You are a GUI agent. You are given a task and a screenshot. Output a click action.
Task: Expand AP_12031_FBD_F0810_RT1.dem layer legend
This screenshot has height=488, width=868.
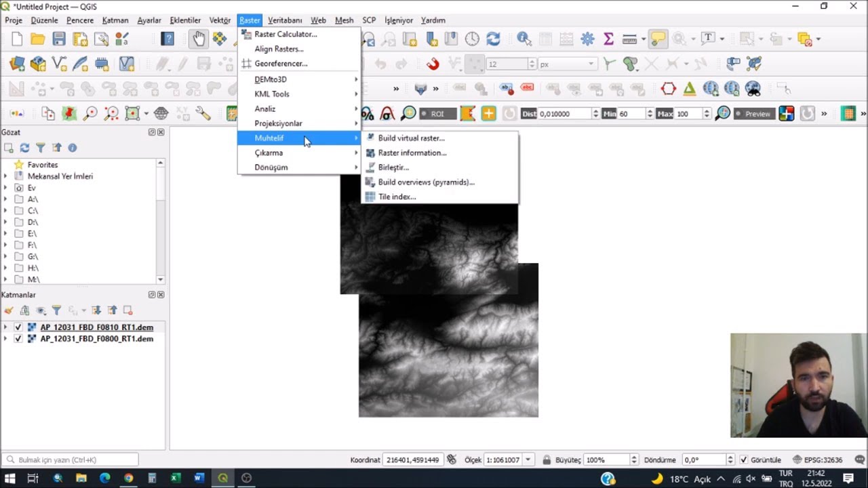5,327
